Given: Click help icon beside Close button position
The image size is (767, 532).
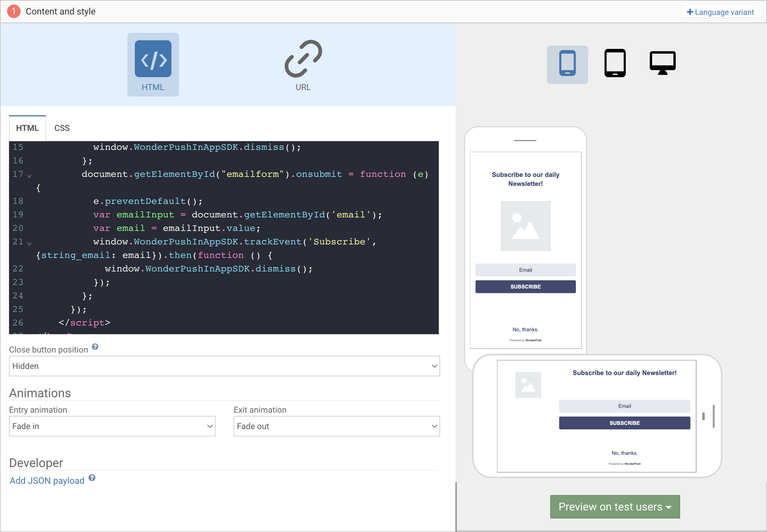Looking at the screenshot, I should (95, 347).
